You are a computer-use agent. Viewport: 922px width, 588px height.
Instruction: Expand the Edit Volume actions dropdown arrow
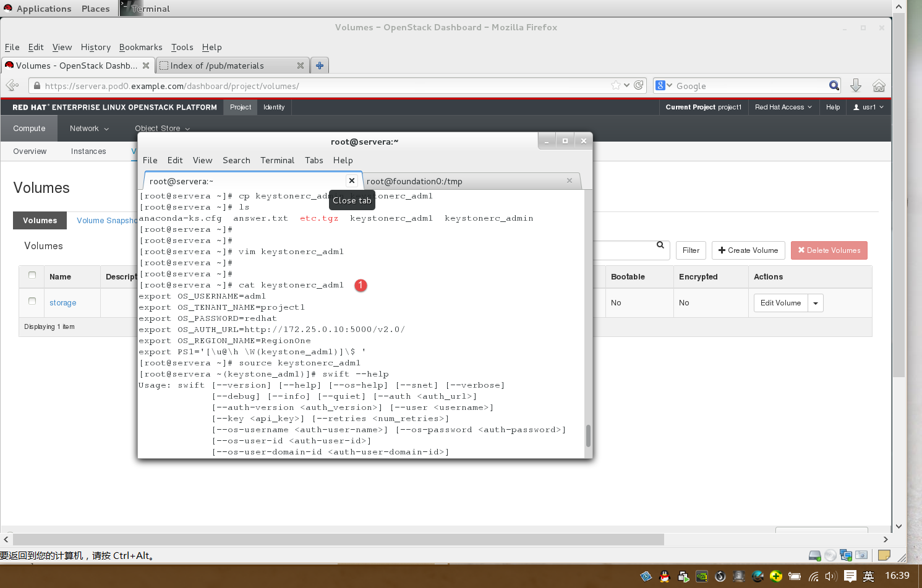(x=816, y=303)
